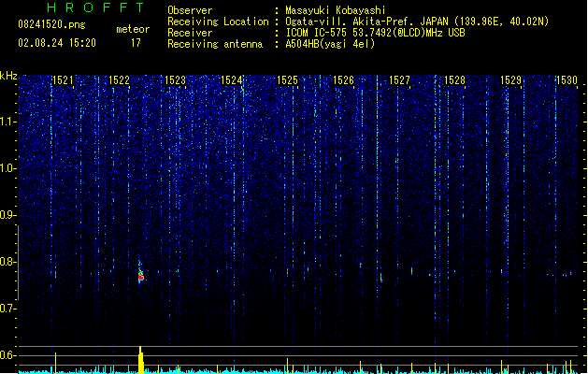Click the Ogata-vill. Akita-Pref. JAPAN location text
The height and width of the screenshot is (374, 588).
tap(417, 22)
